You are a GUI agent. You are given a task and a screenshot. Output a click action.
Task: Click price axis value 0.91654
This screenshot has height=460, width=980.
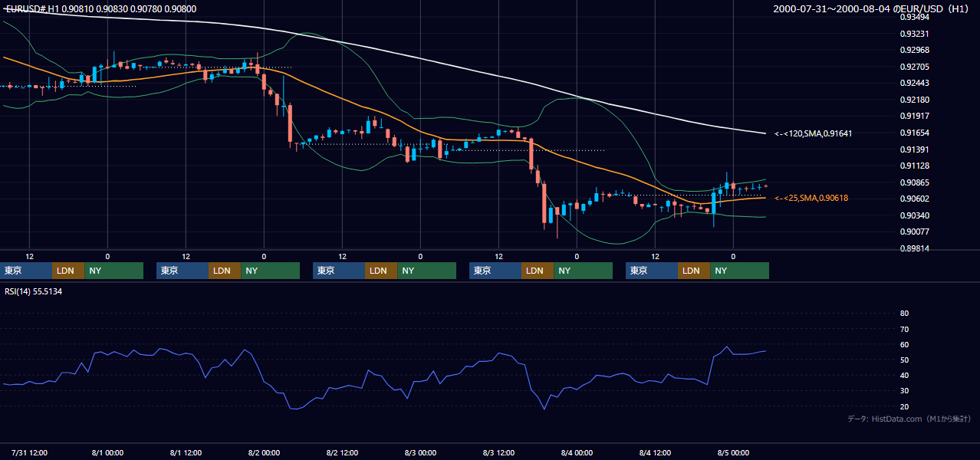[x=913, y=133]
